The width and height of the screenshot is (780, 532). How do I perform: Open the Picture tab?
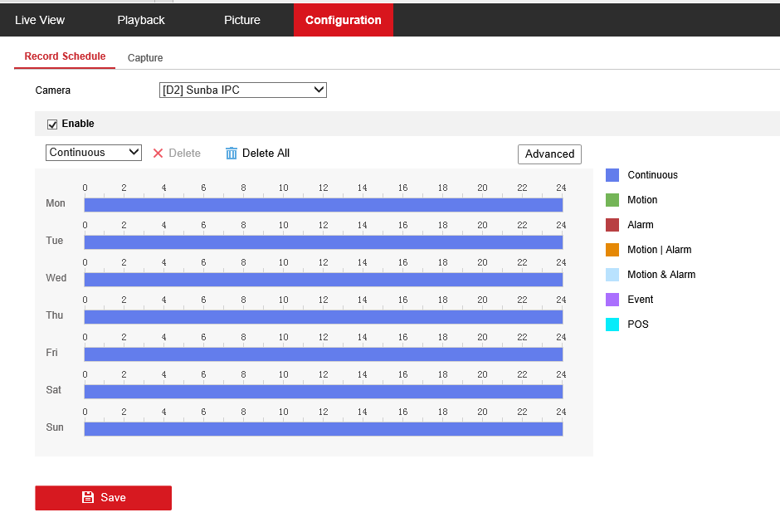tap(242, 20)
